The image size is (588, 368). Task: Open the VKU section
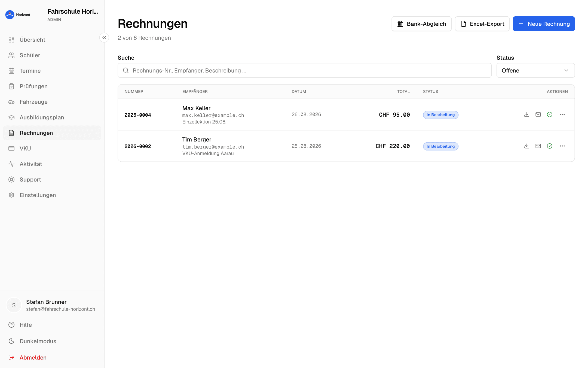pyautogui.click(x=52, y=149)
